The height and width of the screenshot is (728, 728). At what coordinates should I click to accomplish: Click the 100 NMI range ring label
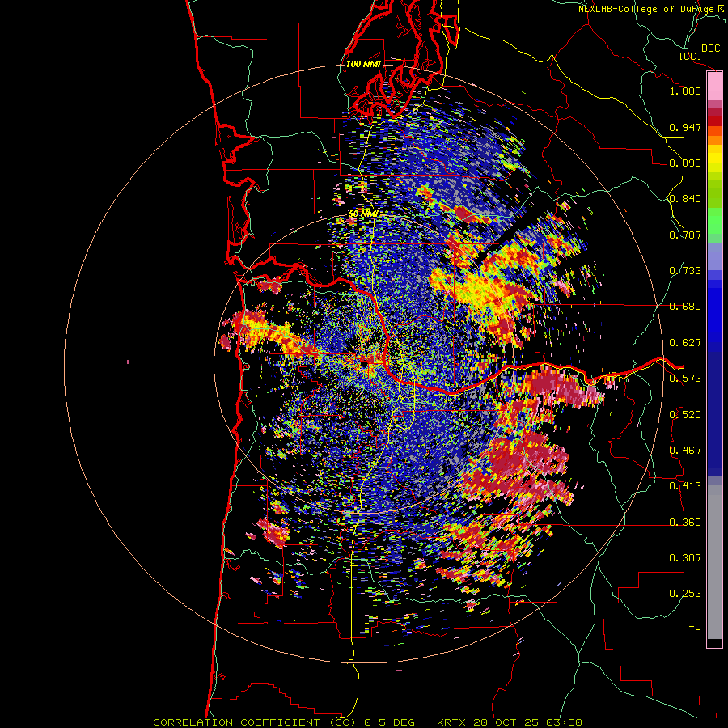(x=363, y=64)
